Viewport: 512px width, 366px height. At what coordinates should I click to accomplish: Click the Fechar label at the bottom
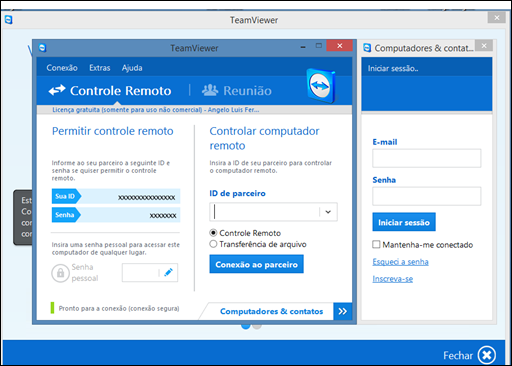458,355
